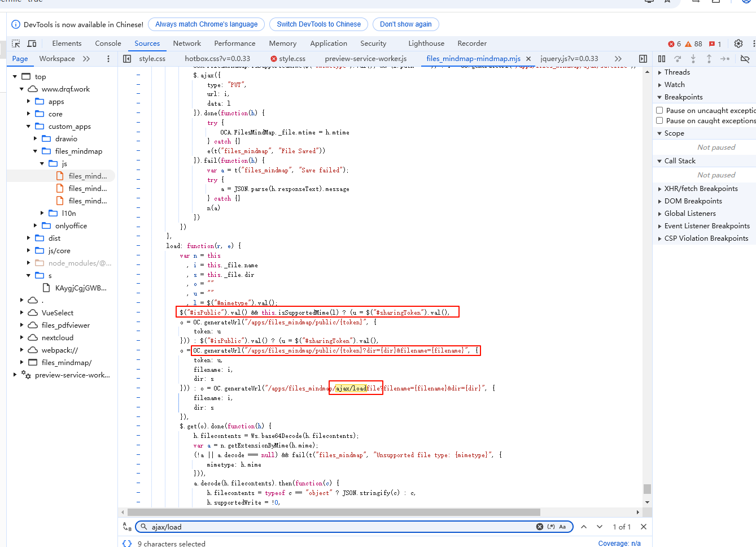Expand the VueSelect tree node
The height and width of the screenshot is (547, 756).
click(22, 313)
